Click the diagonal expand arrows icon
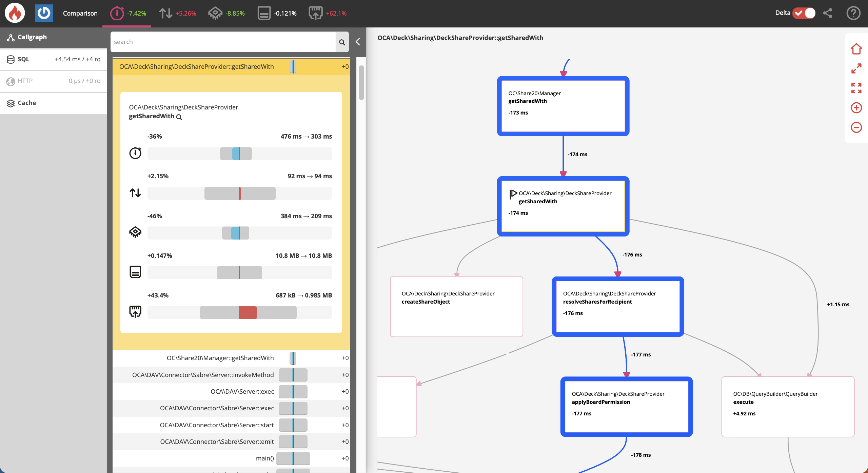The height and width of the screenshot is (473, 868). (856, 68)
